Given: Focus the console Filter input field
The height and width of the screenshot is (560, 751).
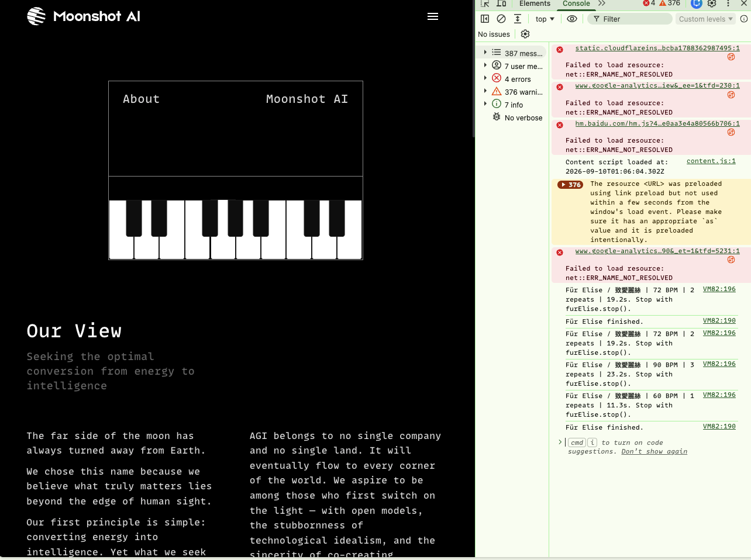Looking at the screenshot, I should coord(630,19).
